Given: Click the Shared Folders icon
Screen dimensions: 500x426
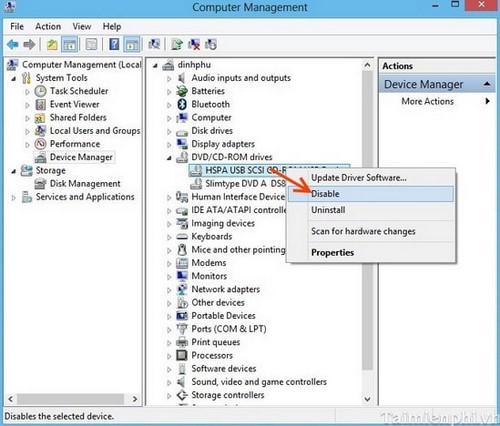Looking at the screenshot, I should click(40, 118).
